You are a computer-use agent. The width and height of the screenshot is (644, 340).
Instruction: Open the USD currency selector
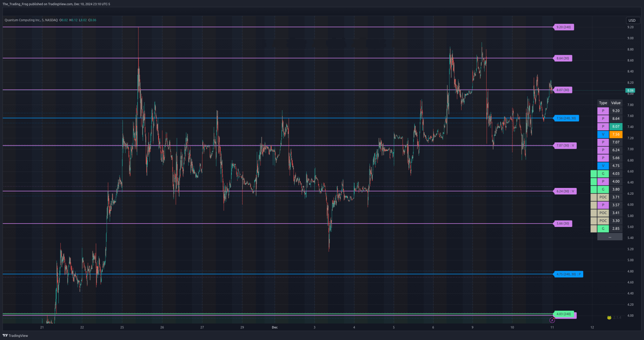pos(632,21)
